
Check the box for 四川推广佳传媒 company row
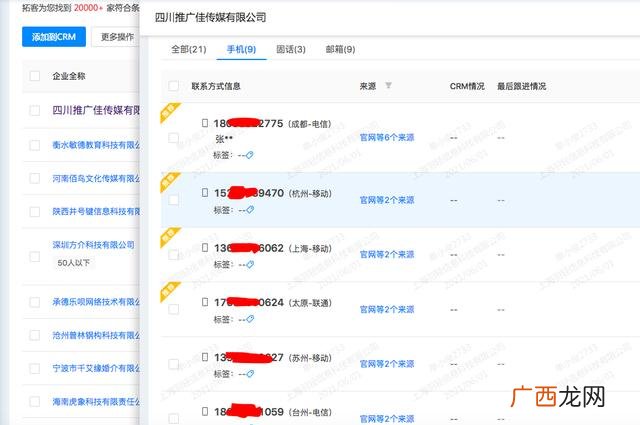pos(35,111)
